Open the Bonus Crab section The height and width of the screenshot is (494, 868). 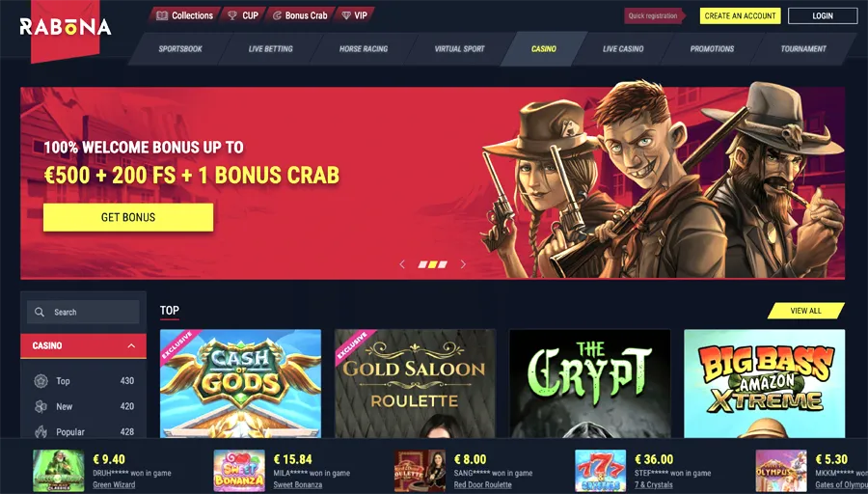(x=300, y=15)
